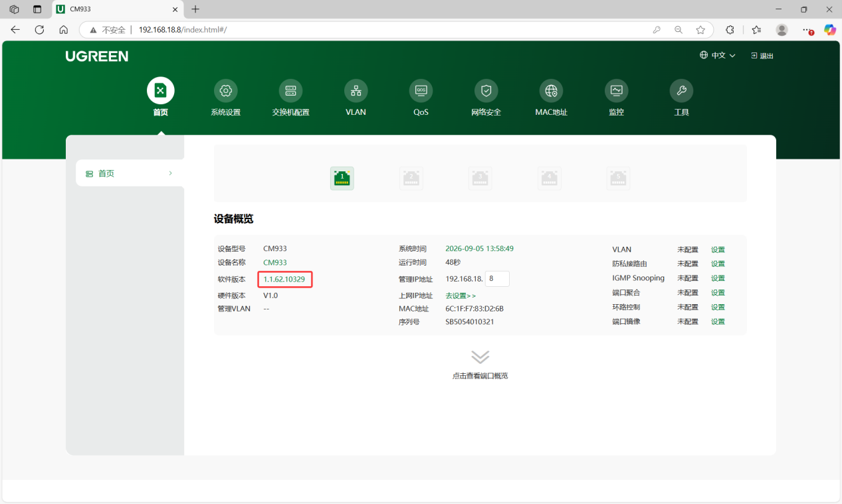Click the management IP last octet field
Screen dimensions: 842x504
[497, 279]
